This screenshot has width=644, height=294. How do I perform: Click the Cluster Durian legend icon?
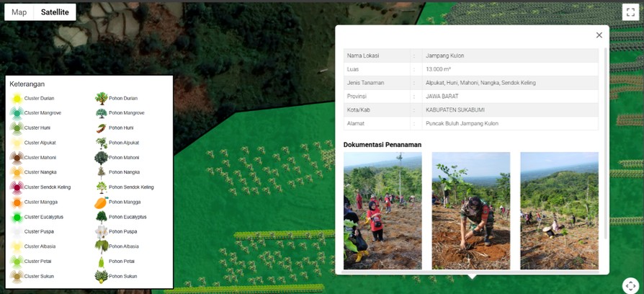(x=17, y=99)
